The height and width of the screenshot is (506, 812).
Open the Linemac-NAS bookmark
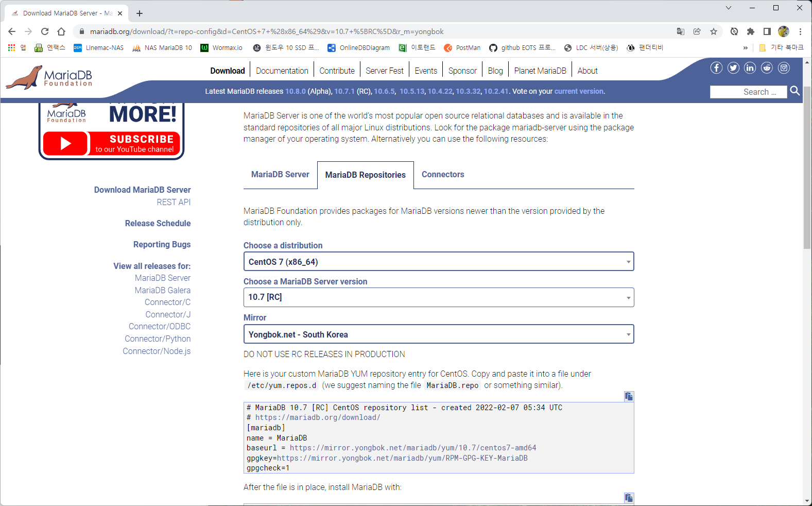coord(99,47)
